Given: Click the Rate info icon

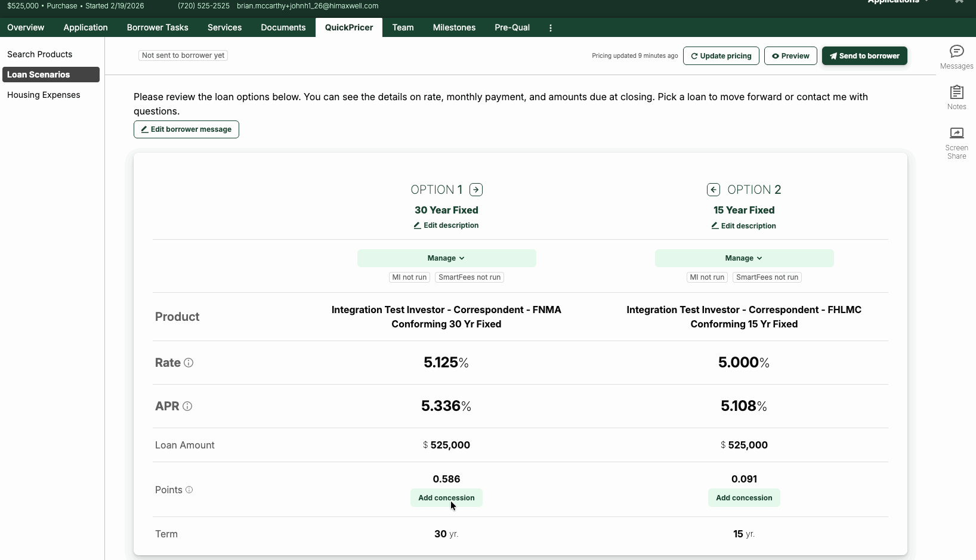Looking at the screenshot, I should point(189,363).
